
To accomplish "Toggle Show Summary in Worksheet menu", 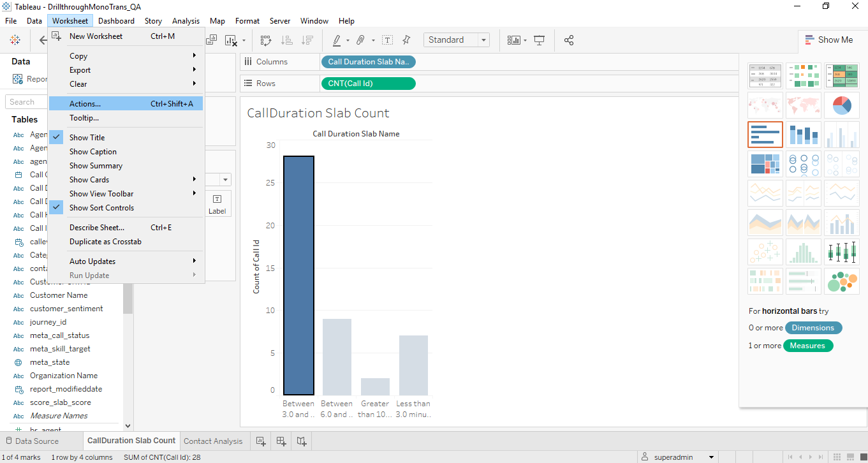I will click(x=126, y=166).
